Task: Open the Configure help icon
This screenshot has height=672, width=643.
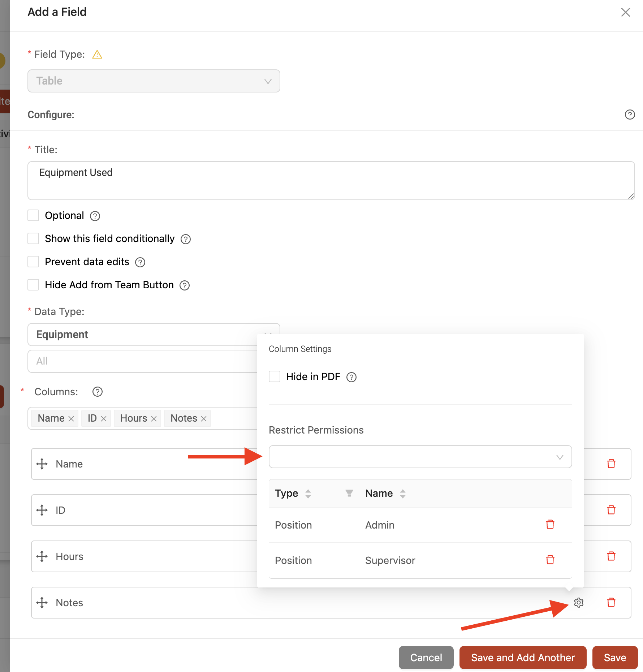Action: click(x=630, y=115)
